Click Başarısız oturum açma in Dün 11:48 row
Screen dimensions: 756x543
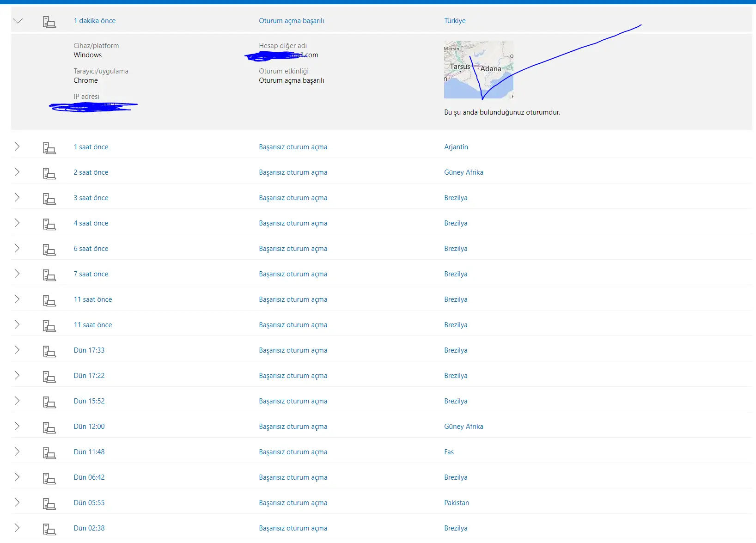293,452
